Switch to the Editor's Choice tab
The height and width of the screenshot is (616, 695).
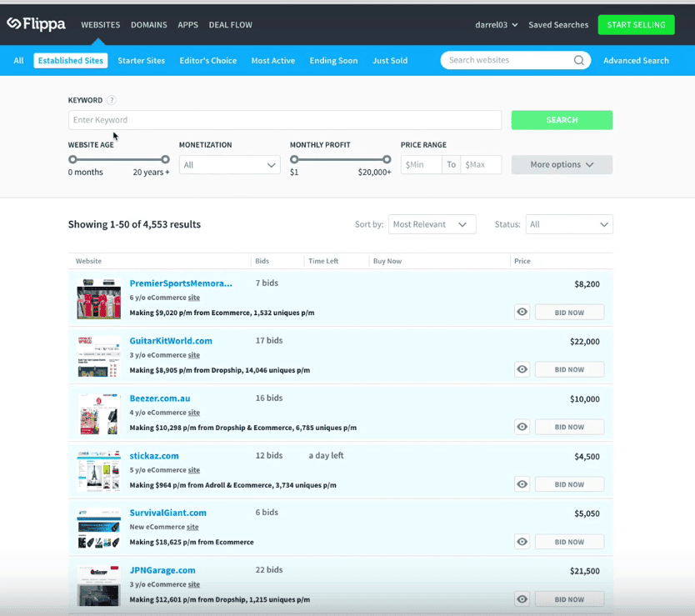[x=207, y=60]
